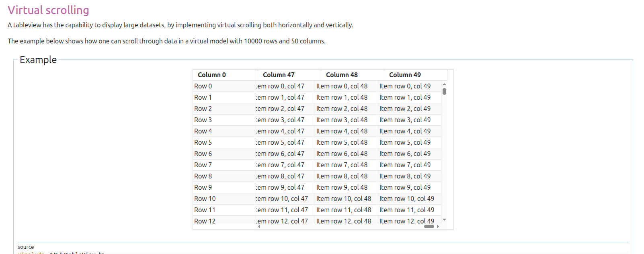Select the Column 0 header
Viewport: 644px width, 254px height.
(x=224, y=75)
